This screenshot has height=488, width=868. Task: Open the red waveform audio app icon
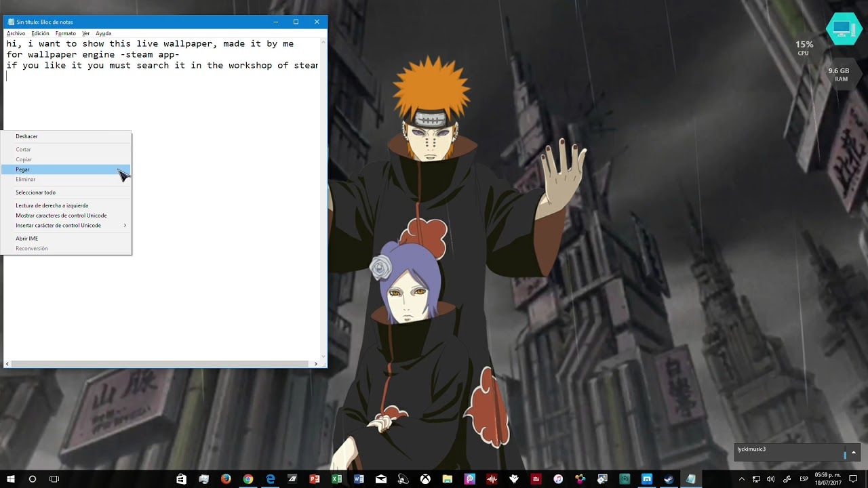click(492, 479)
